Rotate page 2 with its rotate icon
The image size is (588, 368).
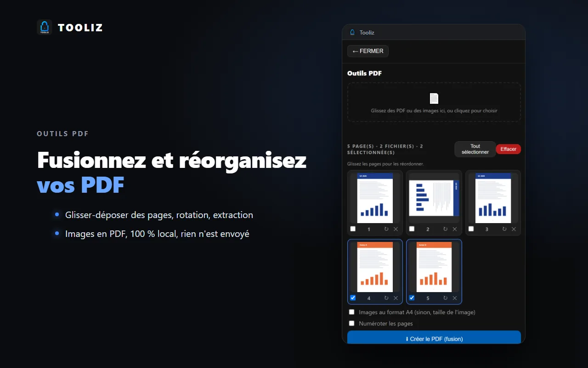[x=445, y=229]
